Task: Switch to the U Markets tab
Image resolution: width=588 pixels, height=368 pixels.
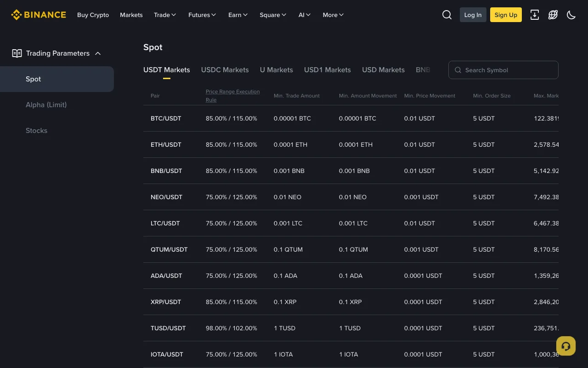Action: click(x=277, y=70)
